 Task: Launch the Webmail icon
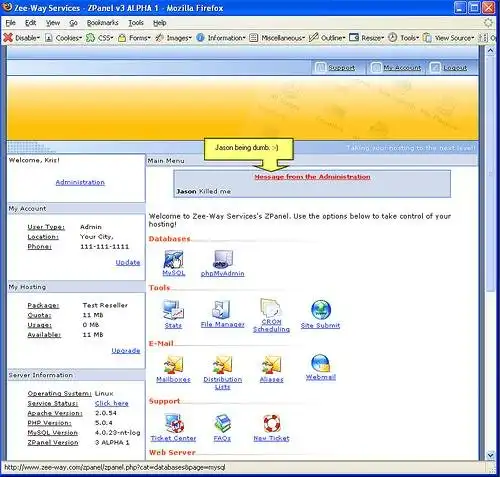click(x=321, y=363)
